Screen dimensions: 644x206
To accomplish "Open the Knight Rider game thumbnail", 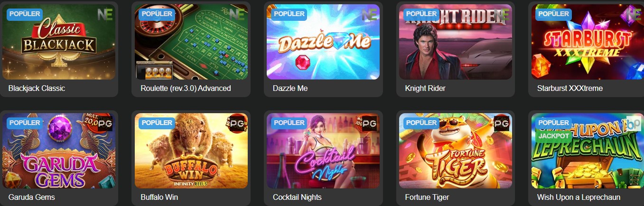I will pyautogui.click(x=456, y=42).
